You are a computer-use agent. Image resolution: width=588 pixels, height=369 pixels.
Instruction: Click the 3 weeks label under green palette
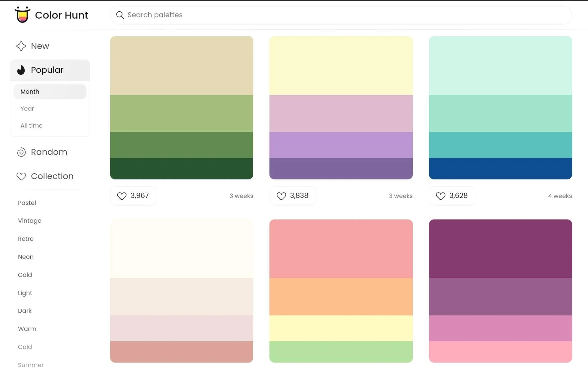tap(241, 196)
